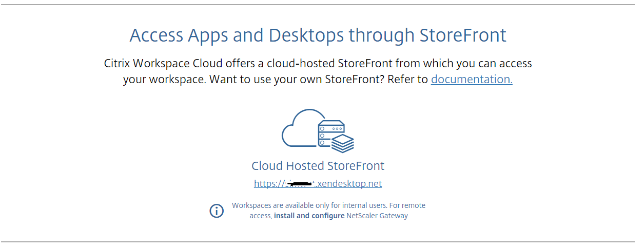Click 'Citrix Workspace Cloud' in the description
644x248 pixels.
tap(163, 64)
